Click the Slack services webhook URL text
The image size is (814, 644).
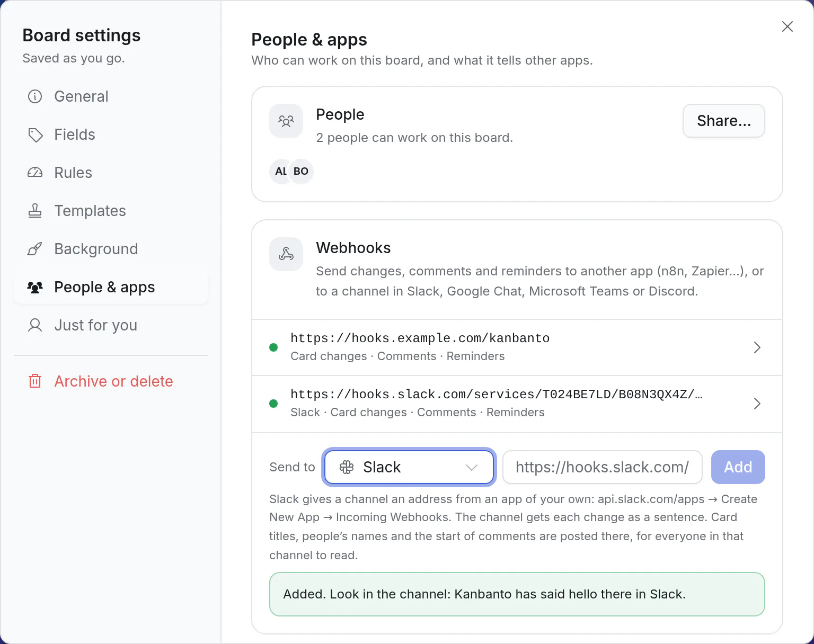pyautogui.click(x=497, y=395)
